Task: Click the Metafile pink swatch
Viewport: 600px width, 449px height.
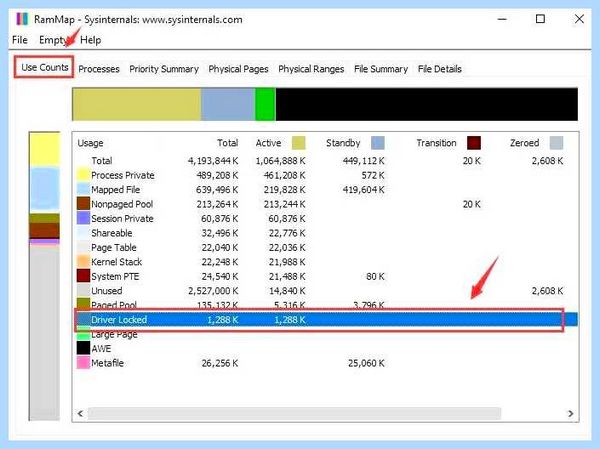Action: click(83, 363)
